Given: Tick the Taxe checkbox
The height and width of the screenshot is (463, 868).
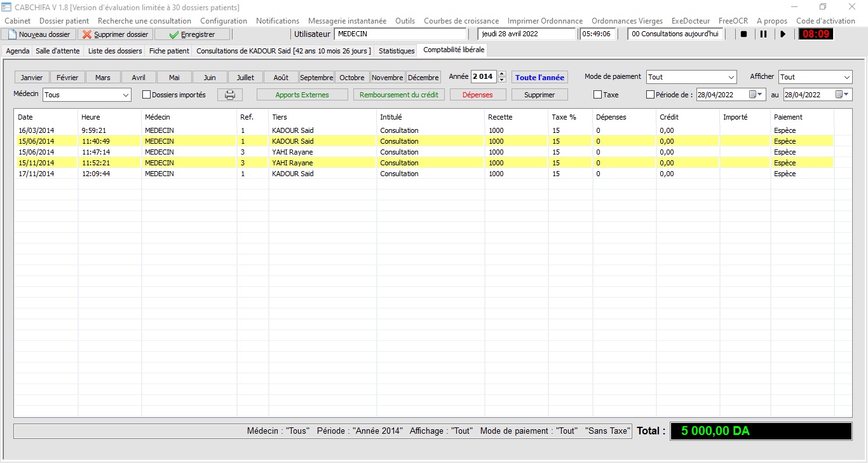Looking at the screenshot, I should coord(597,95).
